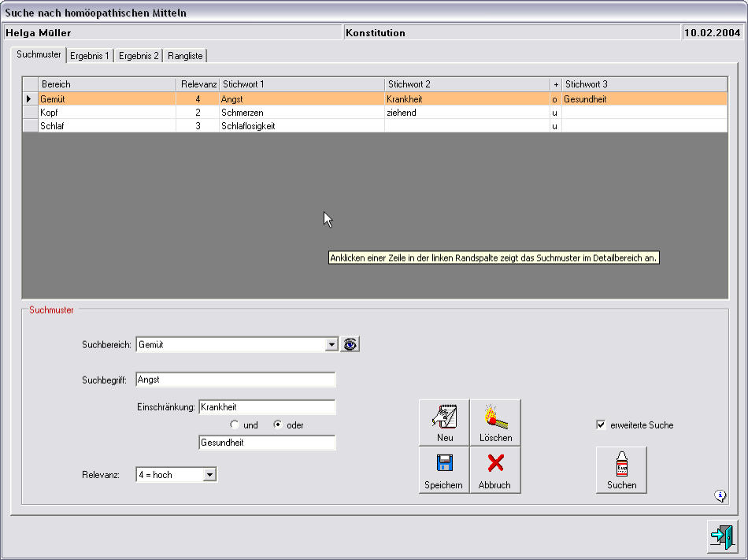Screen dimensions: 748x560
Task: Select the Schlaflosigkeit cell in the table
Action: (x=302, y=126)
